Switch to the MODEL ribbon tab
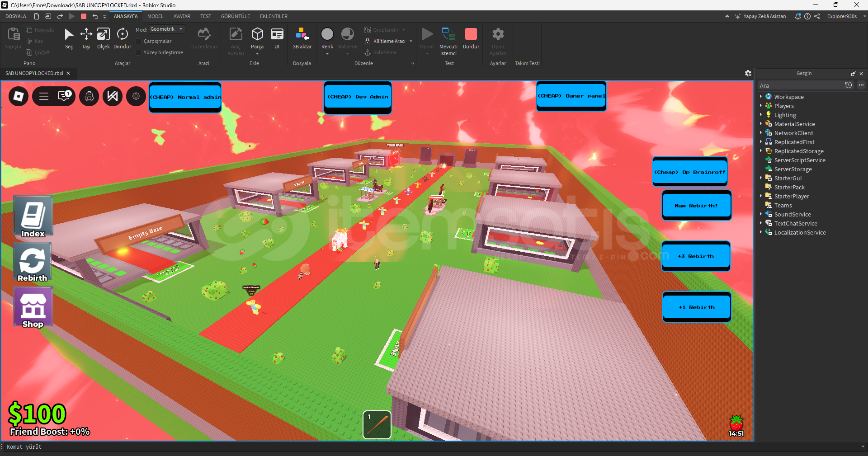Image resolution: width=868 pixels, height=456 pixels. tap(156, 16)
